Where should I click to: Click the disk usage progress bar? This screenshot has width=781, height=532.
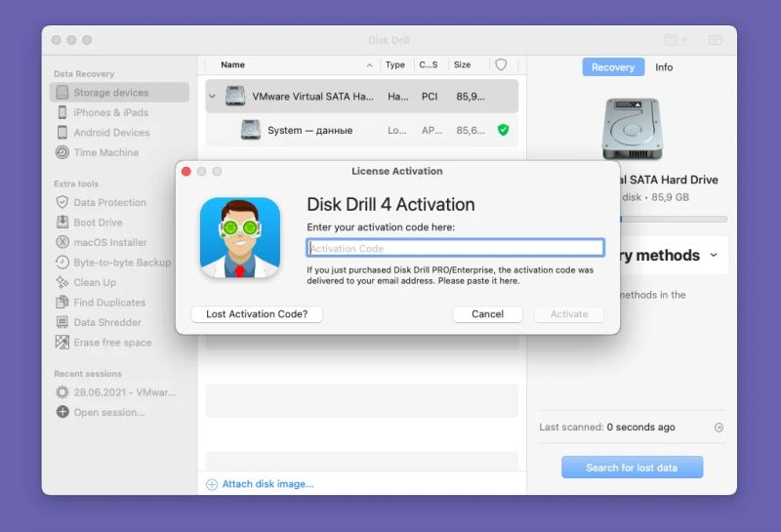pyautogui.click(x=674, y=220)
